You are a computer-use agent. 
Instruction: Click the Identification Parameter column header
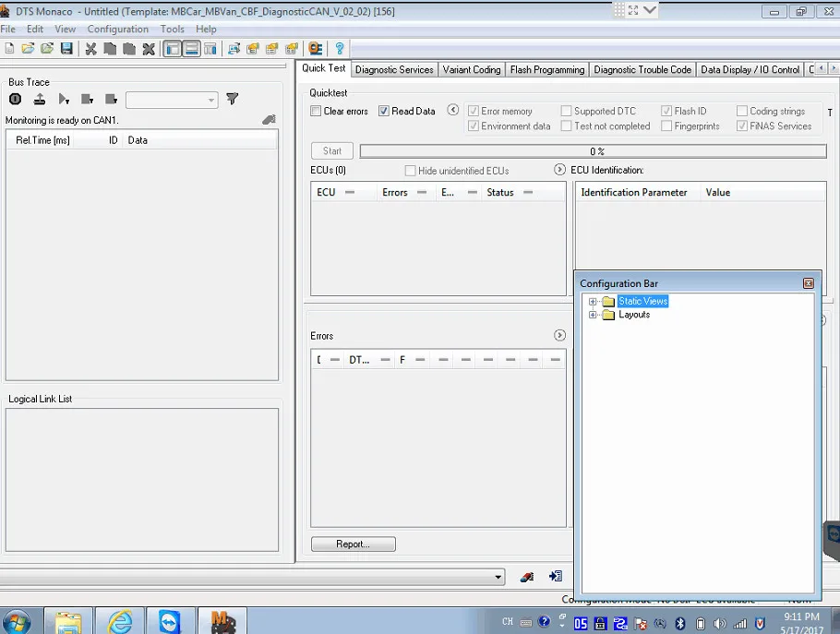pos(638,192)
